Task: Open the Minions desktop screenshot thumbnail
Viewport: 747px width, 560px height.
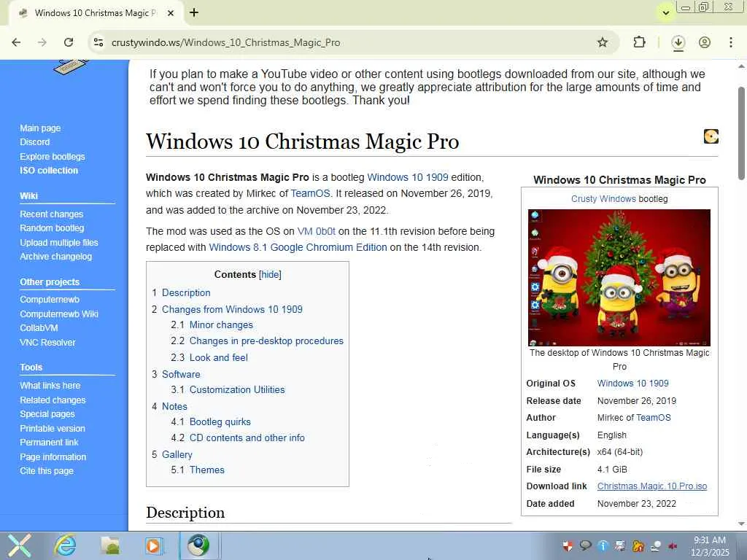Action: (619, 278)
